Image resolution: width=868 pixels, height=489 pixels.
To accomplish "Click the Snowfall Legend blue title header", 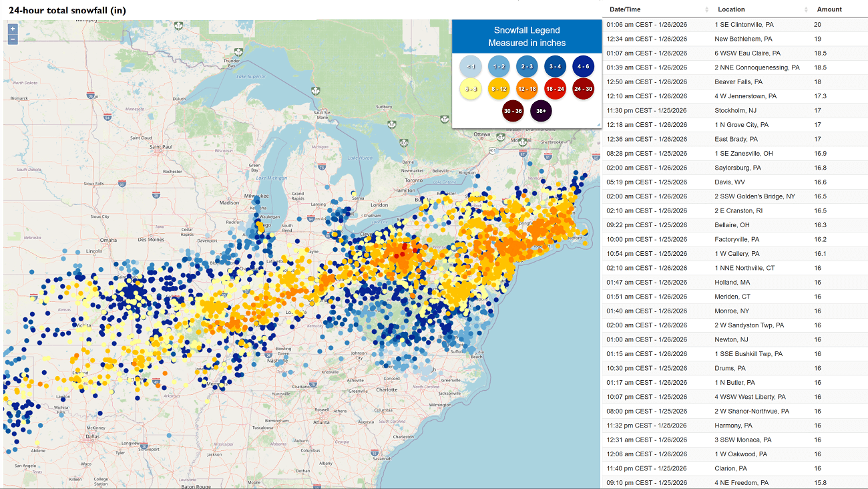I will tap(527, 36).
